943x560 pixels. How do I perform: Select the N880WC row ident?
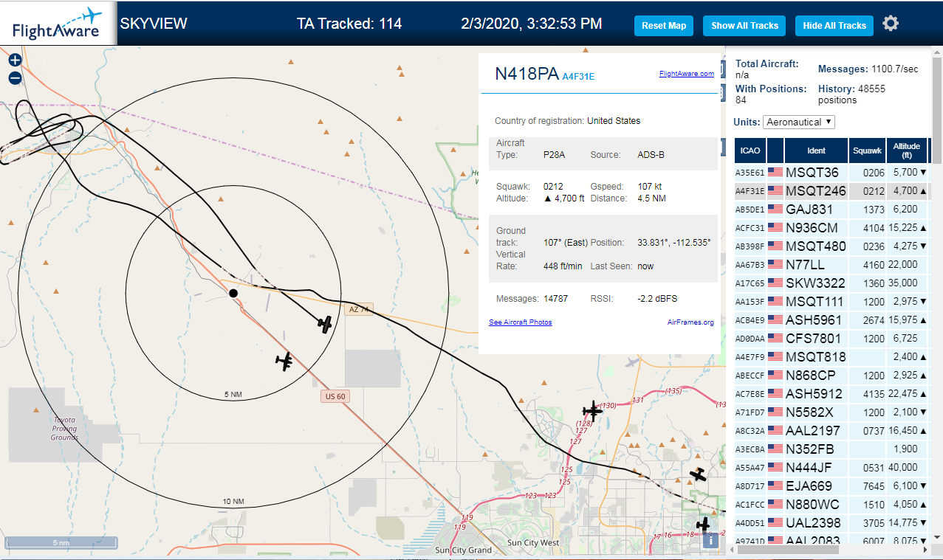click(x=812, y=505)
